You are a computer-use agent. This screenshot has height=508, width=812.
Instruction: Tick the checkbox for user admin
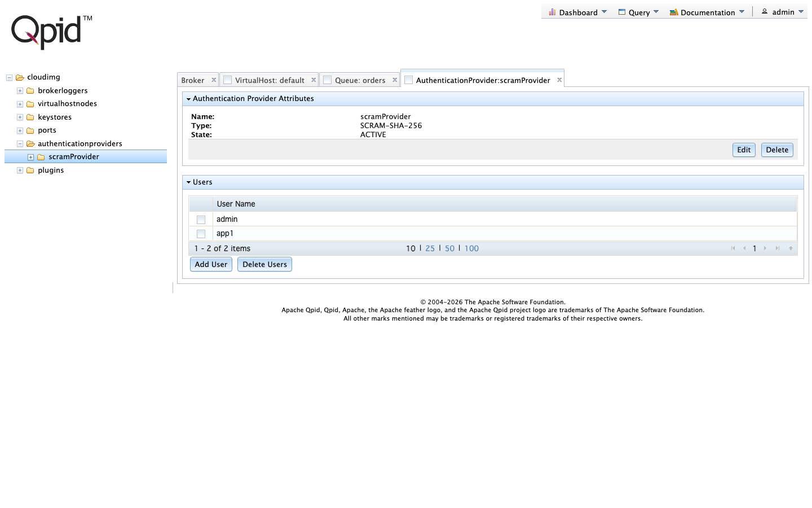[201, 220]
